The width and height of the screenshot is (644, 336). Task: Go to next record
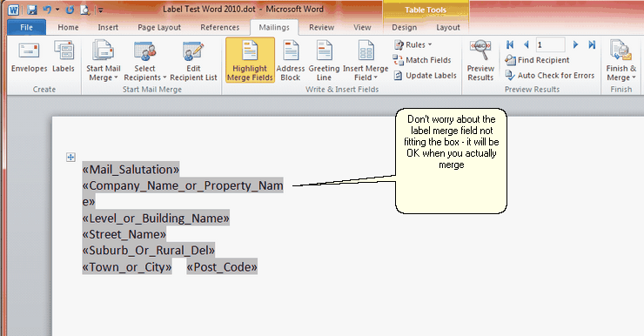point(575,44)
